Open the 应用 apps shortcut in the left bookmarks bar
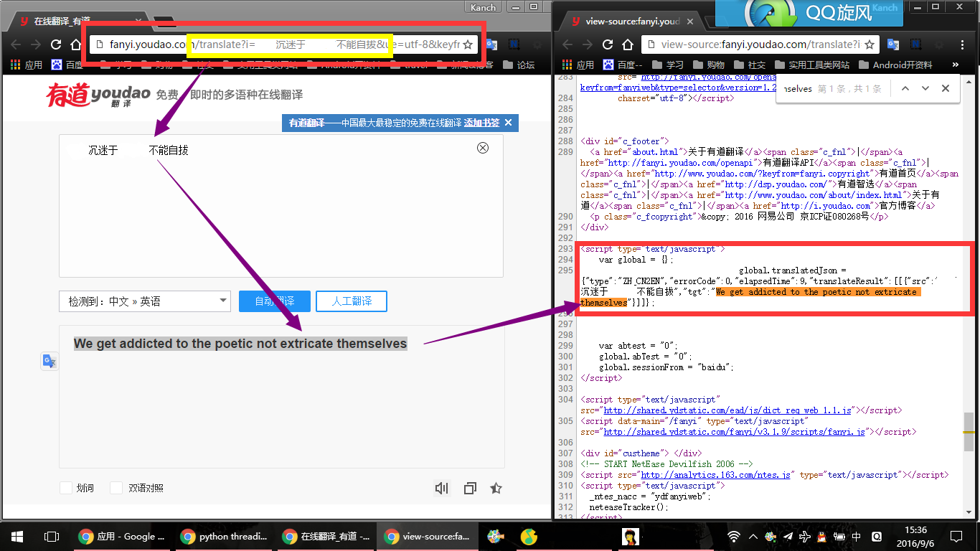 pyautogui.click(x=27, y=65)
